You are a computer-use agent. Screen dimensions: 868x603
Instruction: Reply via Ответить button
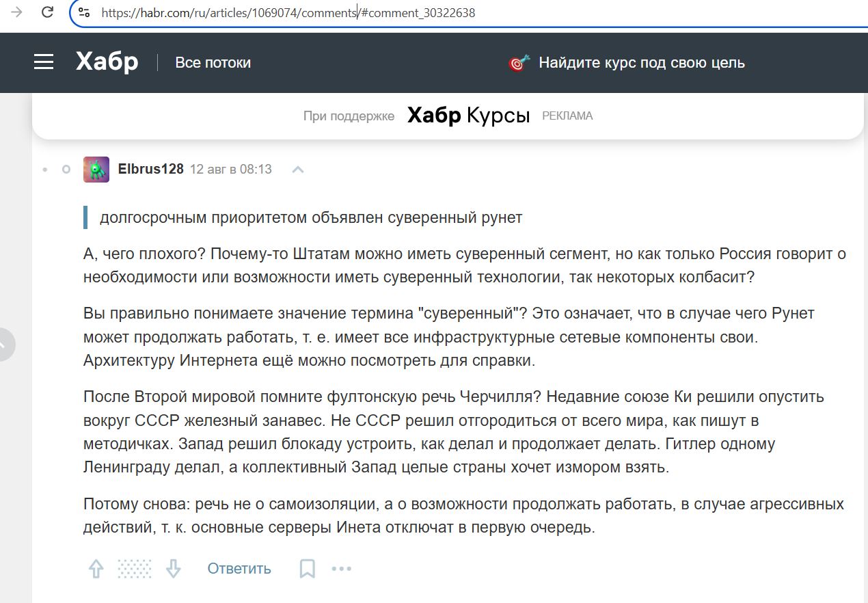239,569
